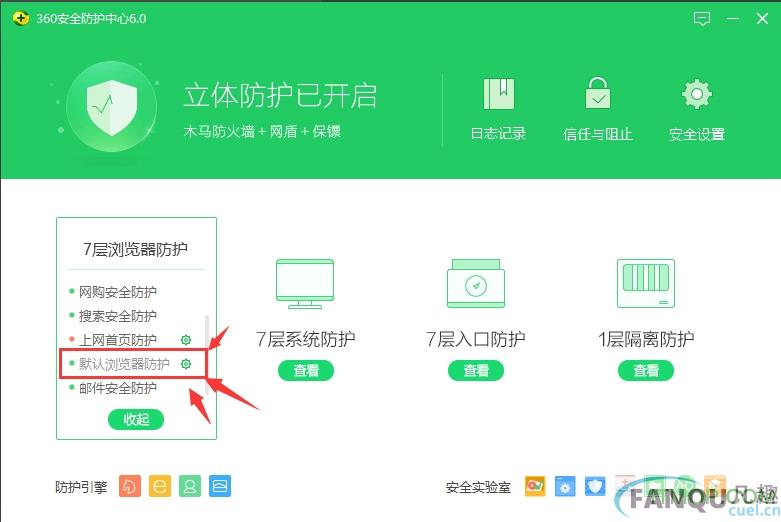Open settings gear next to 默认浏览器防护

click(x=186, y=364)
